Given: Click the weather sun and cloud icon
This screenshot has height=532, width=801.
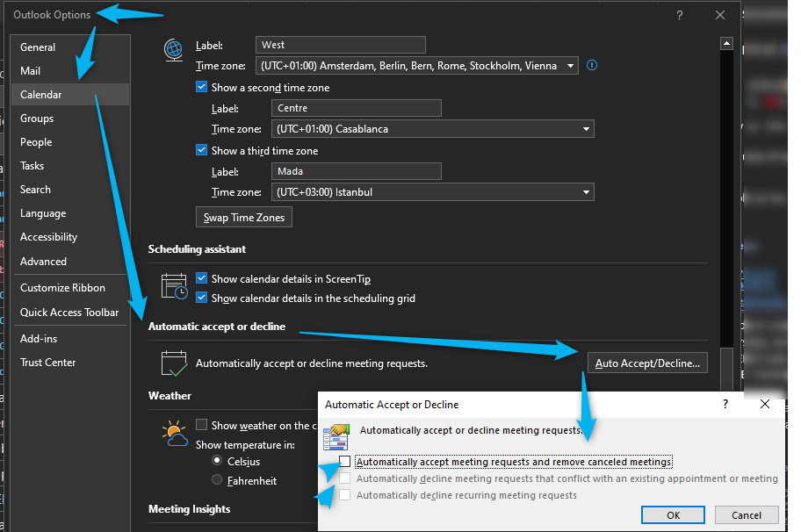Looking at the screenshot, I should [175, 434].
